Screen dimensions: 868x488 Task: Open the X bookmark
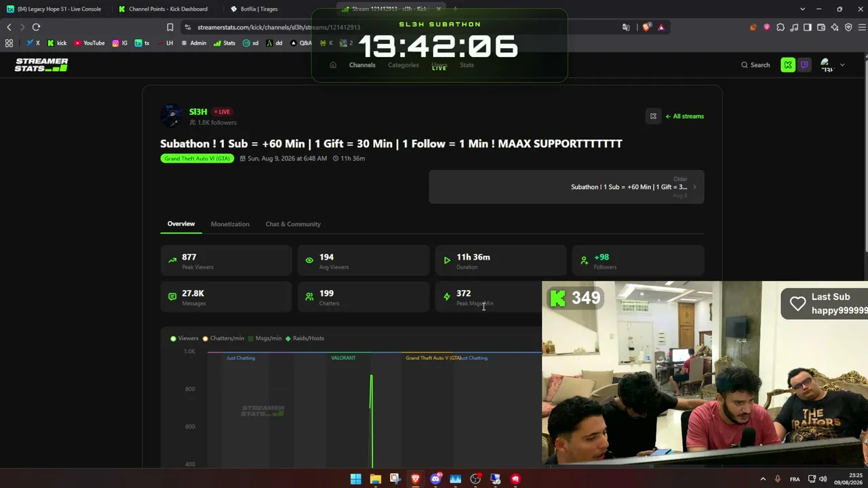coord(33,43)
